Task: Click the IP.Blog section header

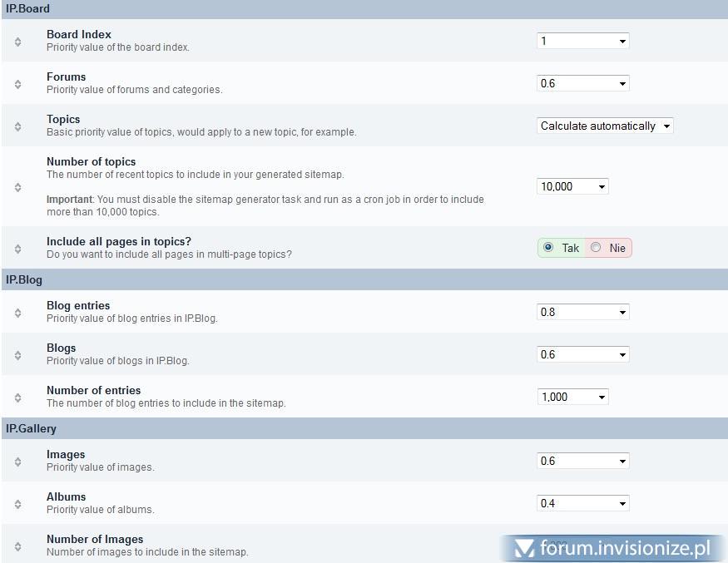Action: 24,280
